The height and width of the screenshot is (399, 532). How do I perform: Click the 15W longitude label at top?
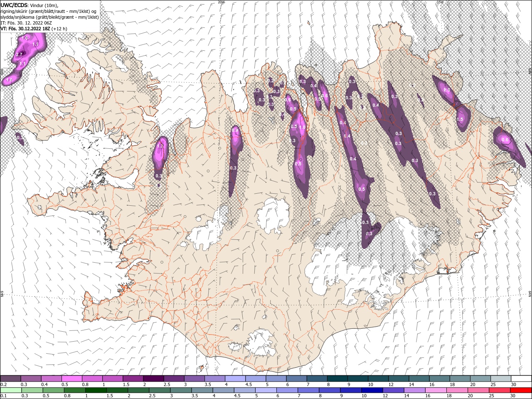click(440, 2)
